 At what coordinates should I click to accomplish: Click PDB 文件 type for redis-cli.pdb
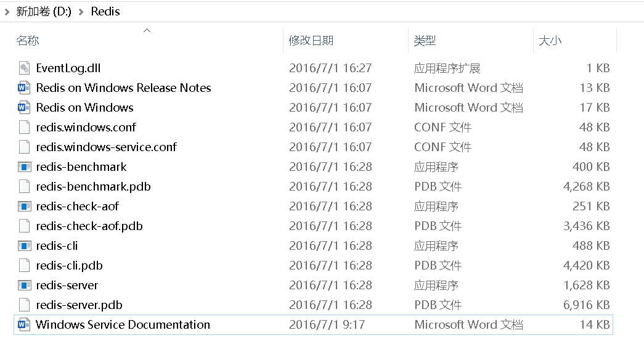click(438, 265)
